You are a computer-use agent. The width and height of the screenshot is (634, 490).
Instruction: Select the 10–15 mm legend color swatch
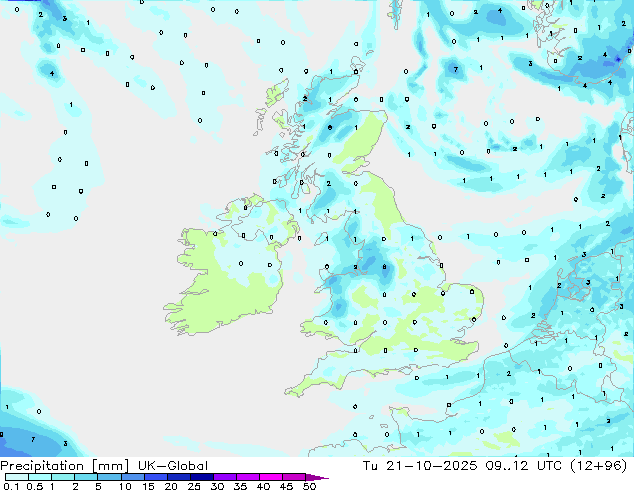point(132,477)
